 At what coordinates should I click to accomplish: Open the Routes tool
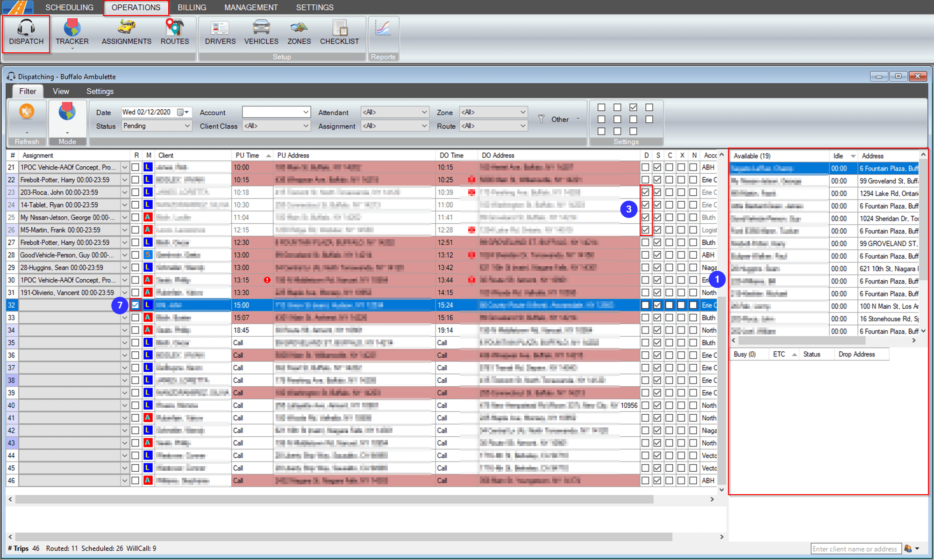[x=175, y=33]
